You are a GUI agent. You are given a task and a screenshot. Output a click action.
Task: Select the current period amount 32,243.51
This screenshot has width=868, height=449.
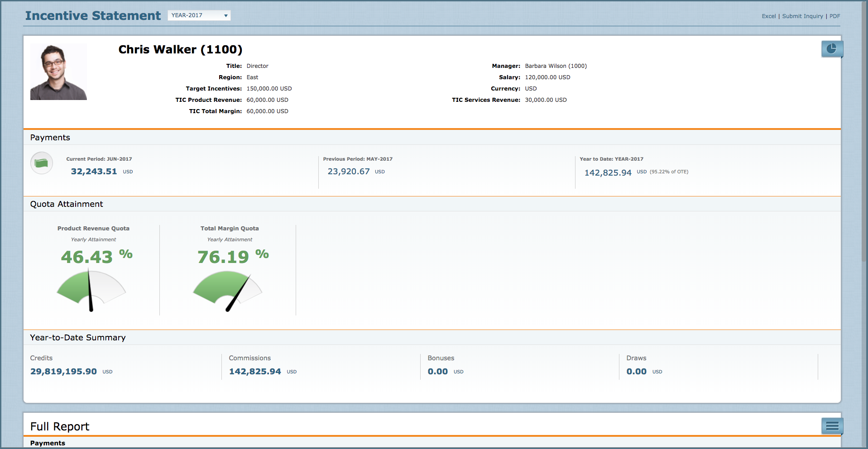point(94,172)
